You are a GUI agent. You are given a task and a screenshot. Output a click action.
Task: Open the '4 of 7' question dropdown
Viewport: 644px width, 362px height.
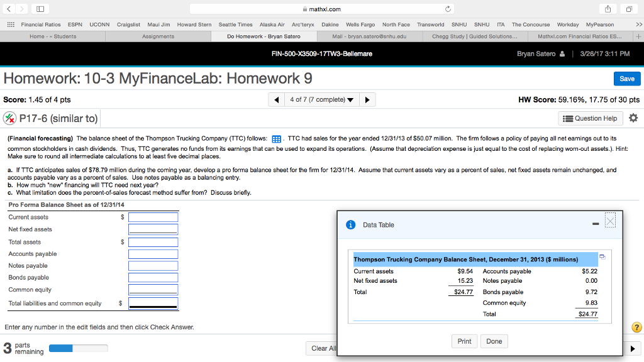(x=321, y=100)
